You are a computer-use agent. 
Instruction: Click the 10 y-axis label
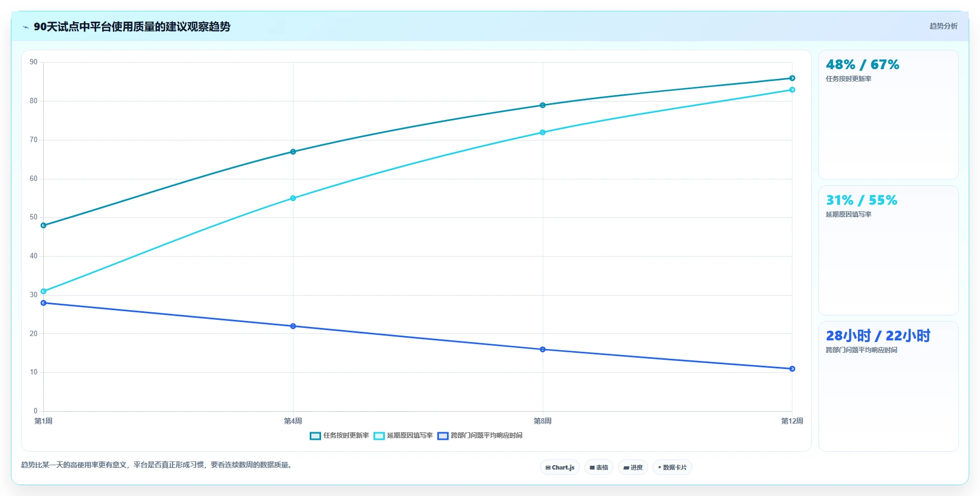click(x=34, y=372)
